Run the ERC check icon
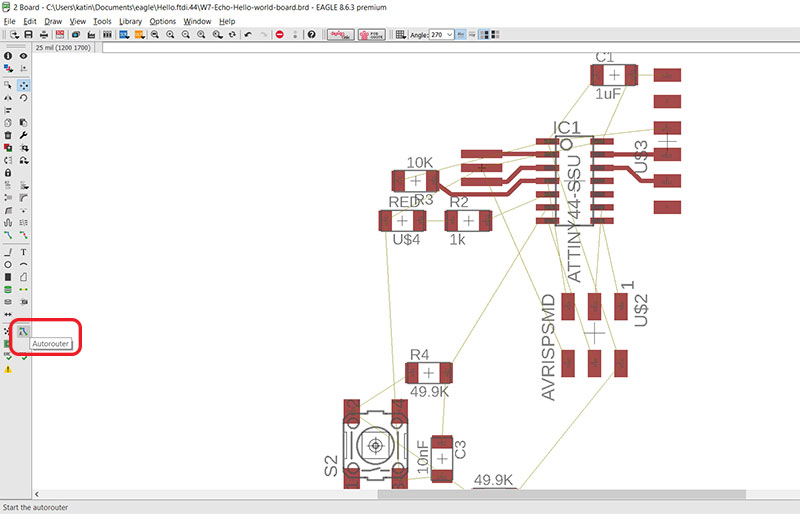Screen dimensions: 800x514 coord(8,356)
